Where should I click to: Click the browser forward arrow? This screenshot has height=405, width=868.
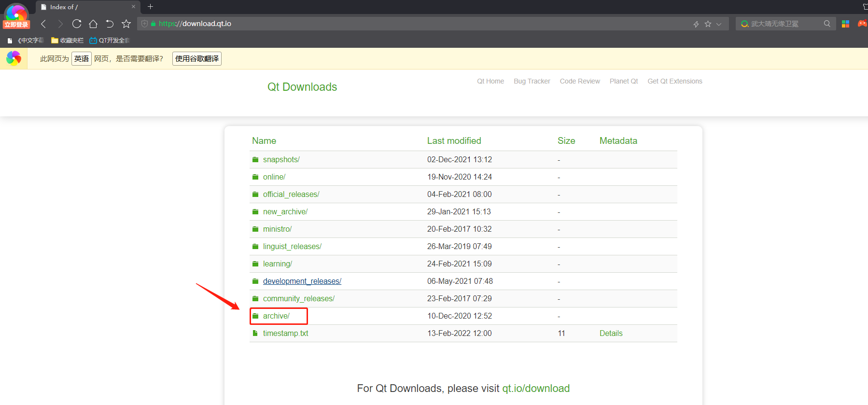pyautogui.click(x=60, y=24)
